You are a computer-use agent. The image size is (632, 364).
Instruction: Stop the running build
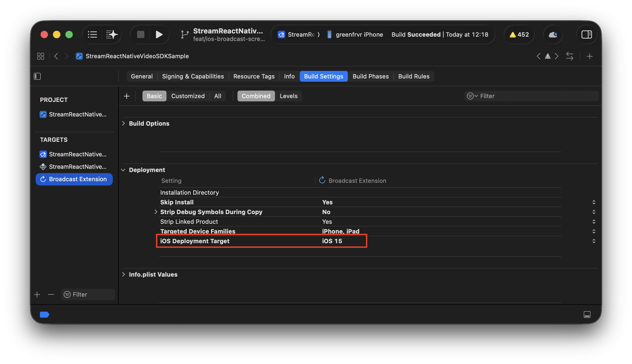[x=141, y=35]
